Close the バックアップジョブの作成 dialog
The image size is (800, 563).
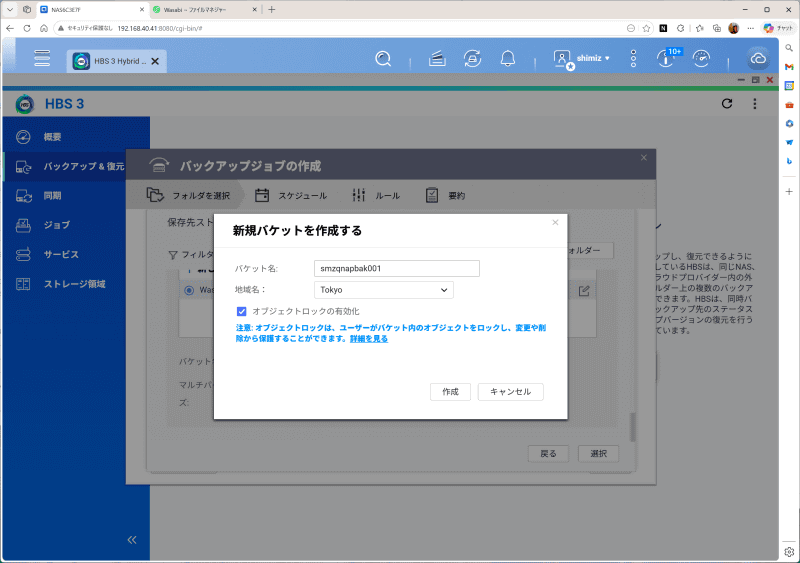[644, 158]
